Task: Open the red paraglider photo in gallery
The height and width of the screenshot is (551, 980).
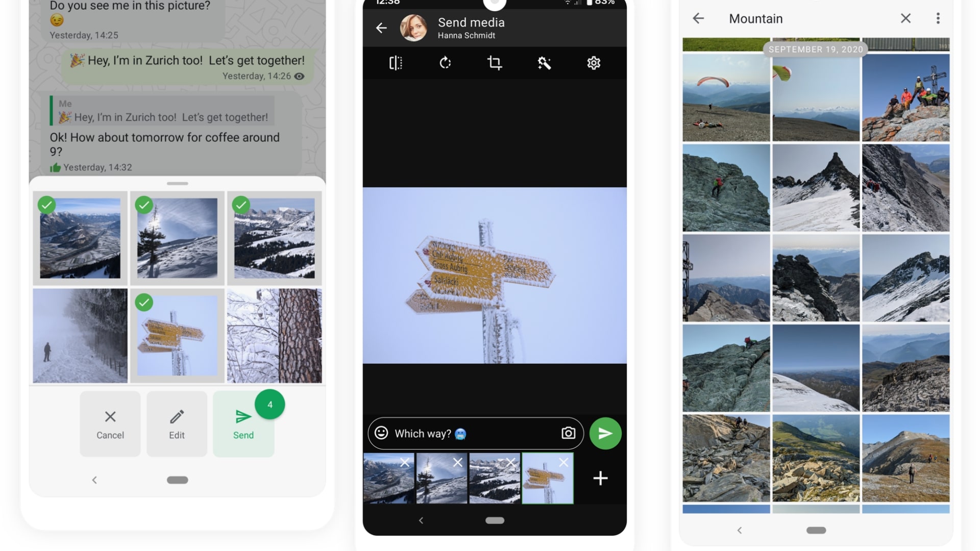Action: [726, 97]
